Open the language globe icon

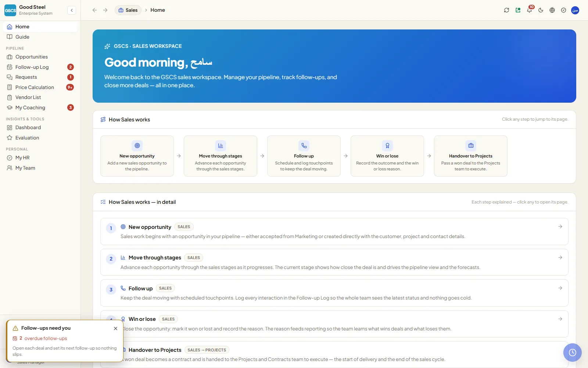(552, 10)
